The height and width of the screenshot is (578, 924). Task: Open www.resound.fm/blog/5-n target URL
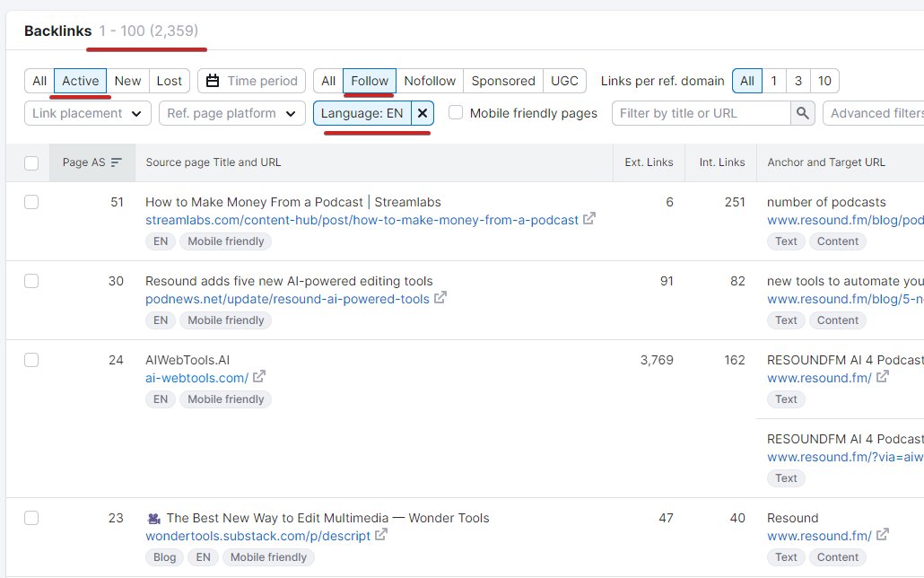(x=845, y=299)
